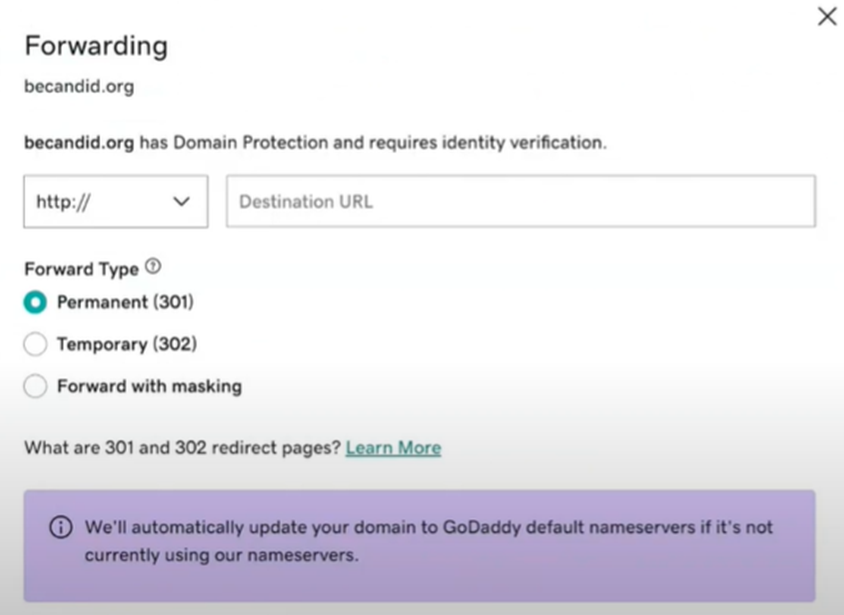Open the http:// protocol dropdown
Screen dimensions: 844x615
[116, 201]
